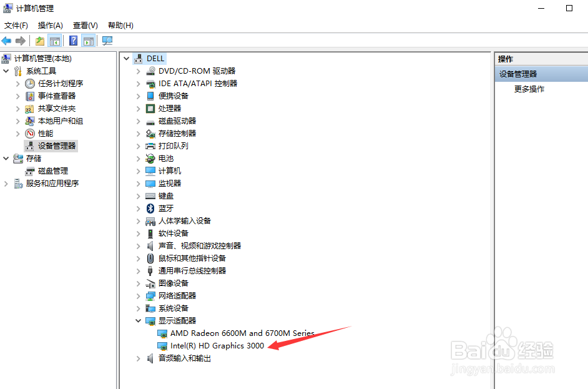Viewport: 588px width, 389px height.
Task: Select the 存储控制器 category
Action: point(177,133)
